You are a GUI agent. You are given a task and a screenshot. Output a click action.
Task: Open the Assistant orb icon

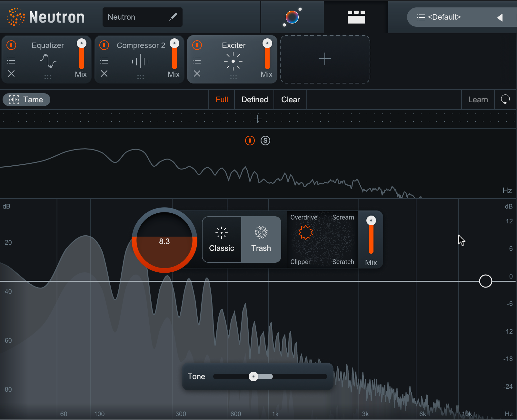[292, 17]
